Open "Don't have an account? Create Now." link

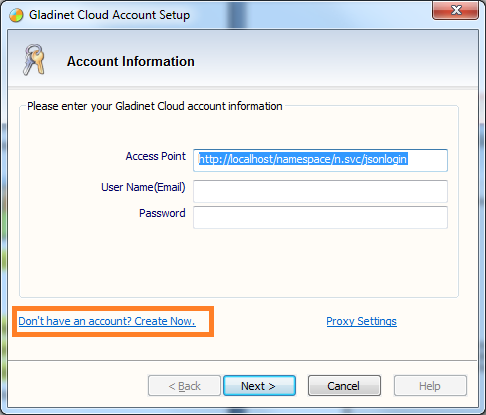coord(107,321)
